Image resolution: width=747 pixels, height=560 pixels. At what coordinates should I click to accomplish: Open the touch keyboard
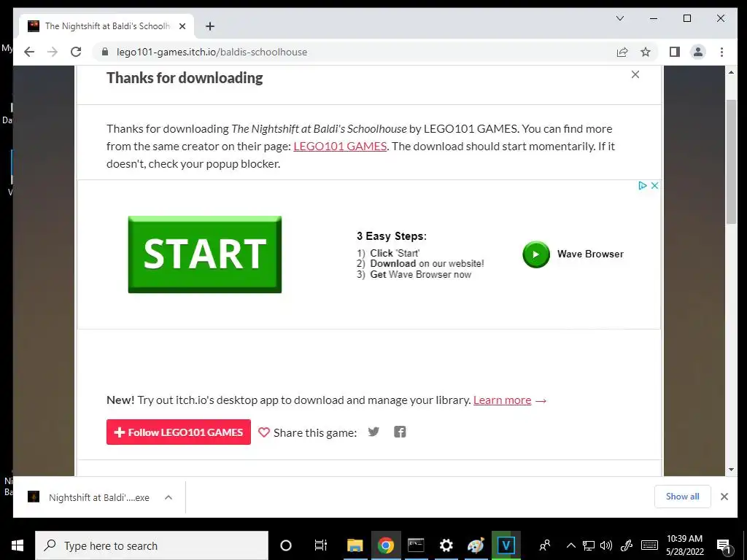coord(649,545)
